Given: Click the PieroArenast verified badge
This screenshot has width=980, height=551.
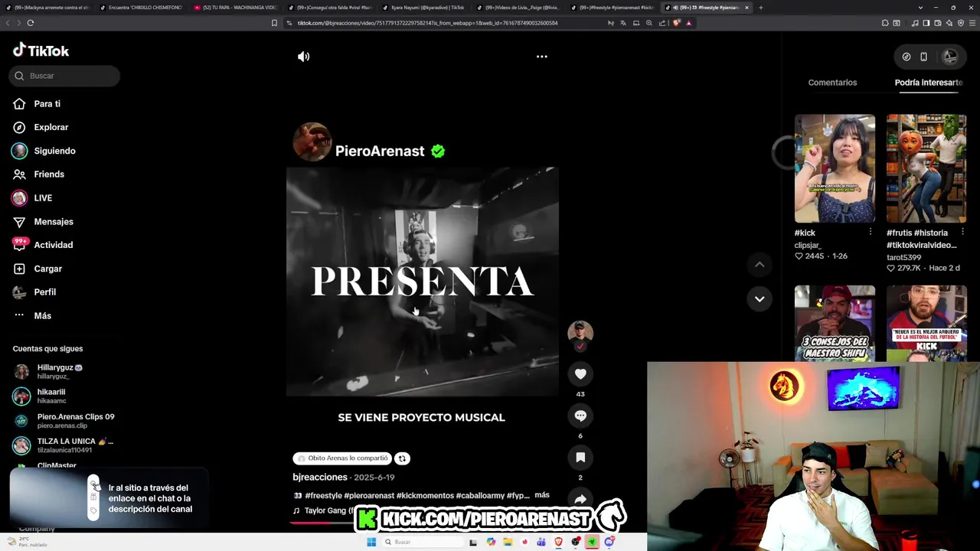Looking at the screenshot, I should [x=438, y=152].
